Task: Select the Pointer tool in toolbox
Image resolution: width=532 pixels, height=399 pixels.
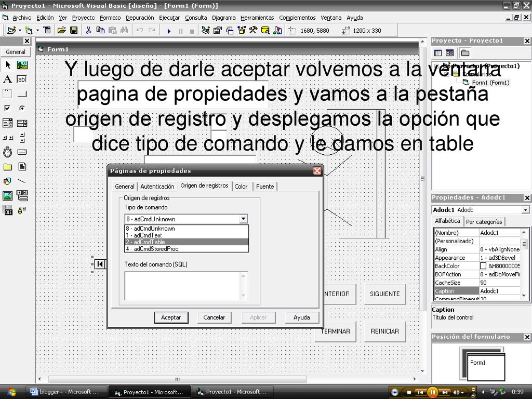Action: (8, 65)
